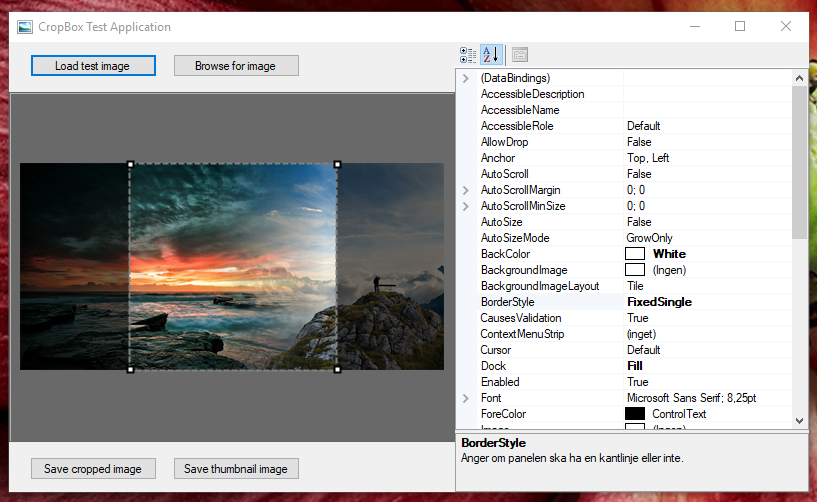Select the Dock property name
The width and height of the screenshot is (817, 502).
[x=493, y=366]
